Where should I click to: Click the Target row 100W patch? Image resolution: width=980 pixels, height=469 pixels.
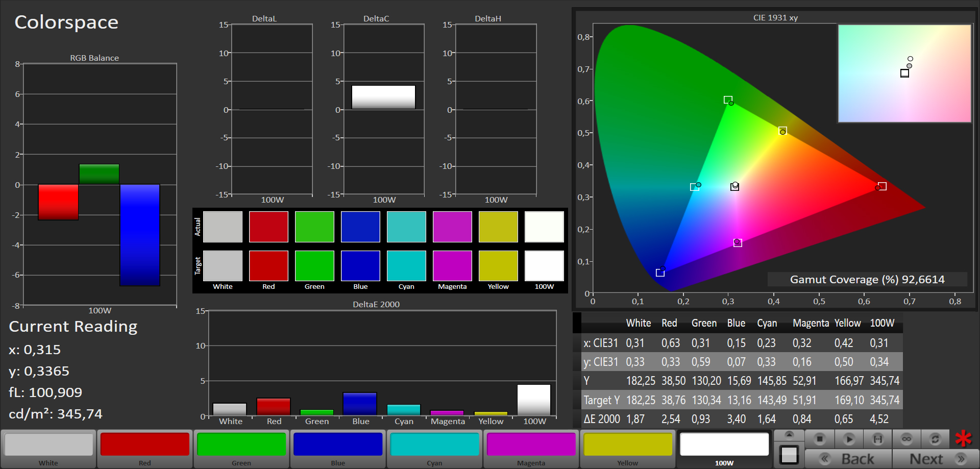point(544,265)
